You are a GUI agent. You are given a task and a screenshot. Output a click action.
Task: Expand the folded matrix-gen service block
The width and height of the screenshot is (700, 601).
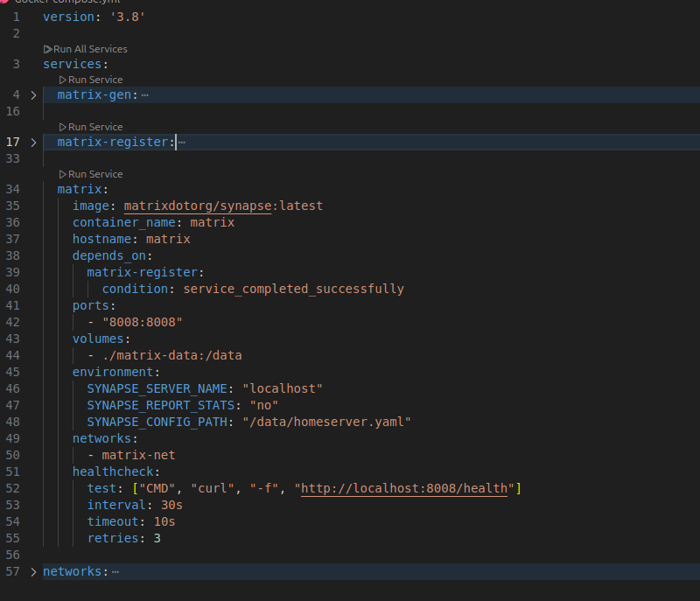(x=33, y=95)
